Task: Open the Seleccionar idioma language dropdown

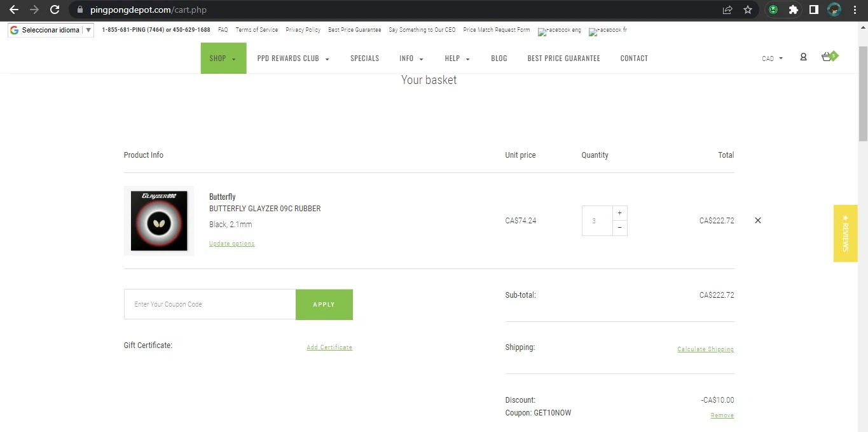Action: (51, 30)
